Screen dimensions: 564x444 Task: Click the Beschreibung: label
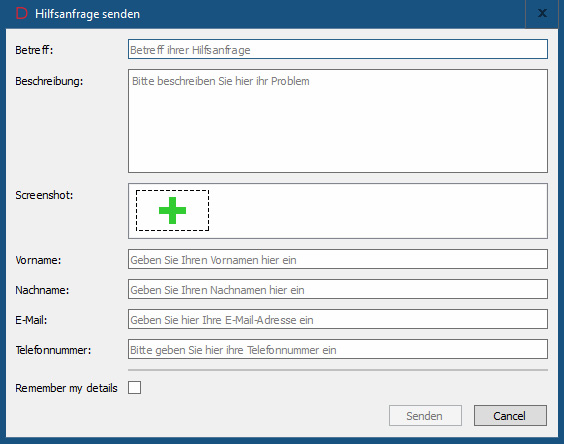coord(49,81)
